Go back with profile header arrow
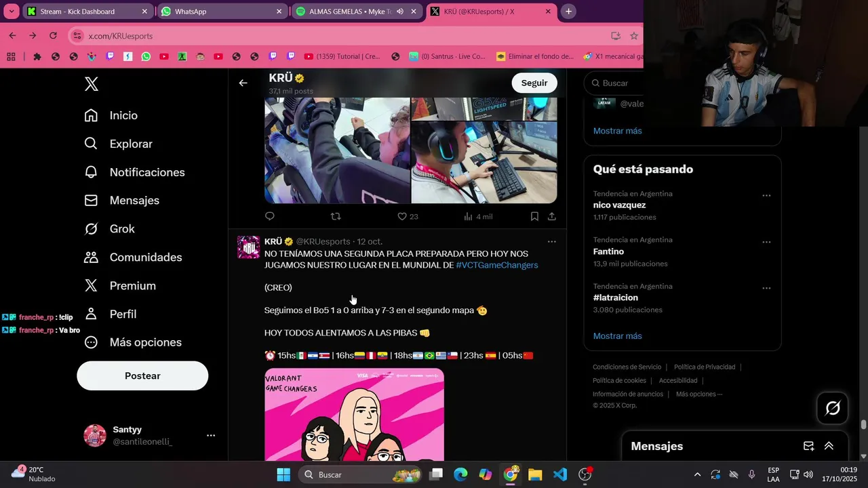The width and height of the screenshot is (868, 488). point(243,83)
